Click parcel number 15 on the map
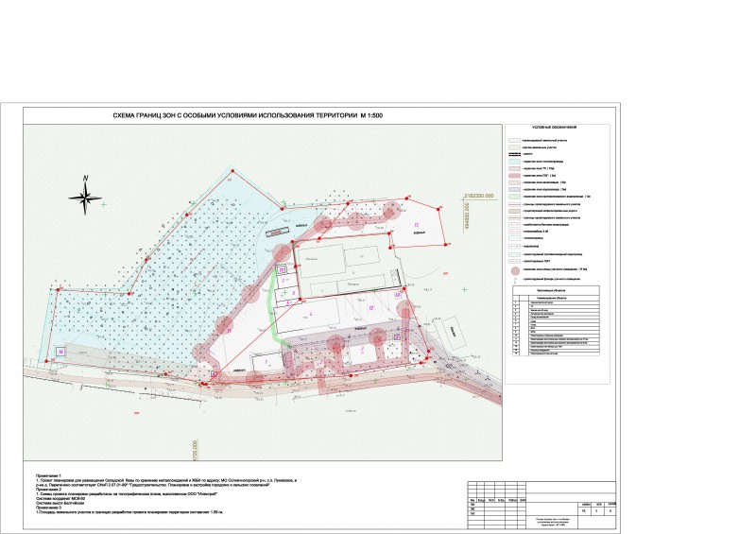Image resolution: width=756 pixels, height=534 pixels. coord(416,225)
